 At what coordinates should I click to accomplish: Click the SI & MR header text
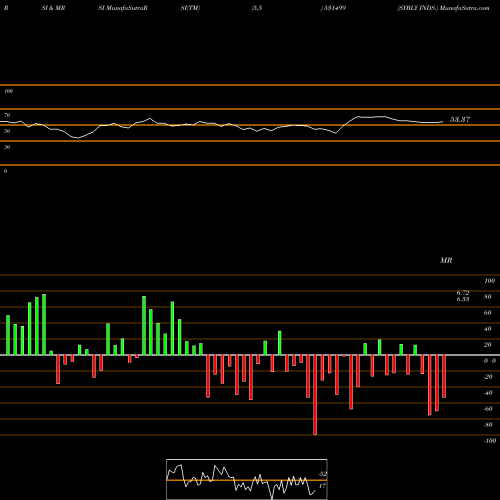53,8
